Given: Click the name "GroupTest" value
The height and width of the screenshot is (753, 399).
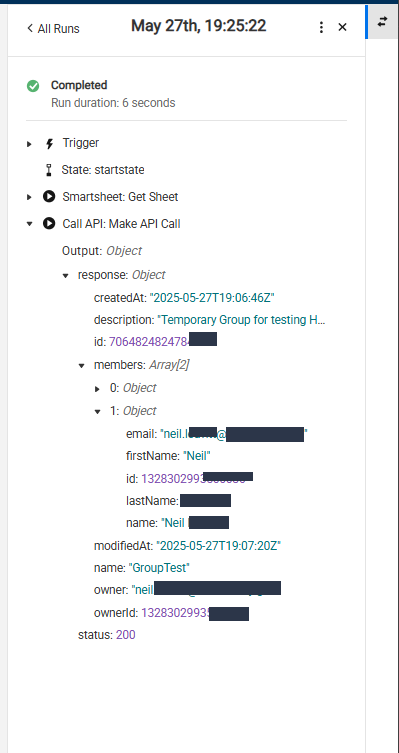Looking at the screenshot, I should tap(159, 568).
